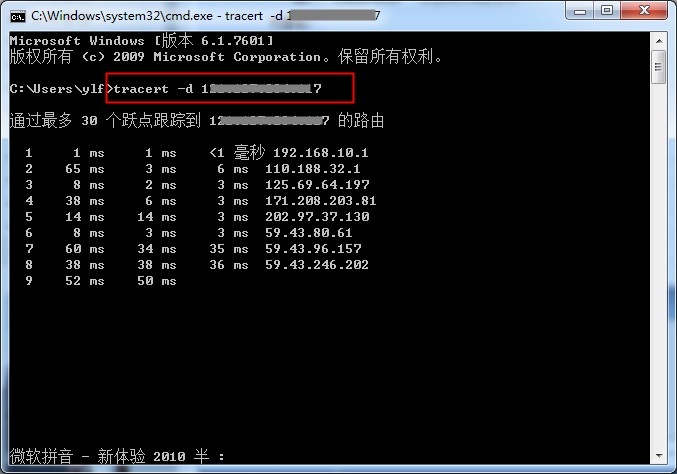
Task: Click hop address 59.43.80.61
Action: 308,233
